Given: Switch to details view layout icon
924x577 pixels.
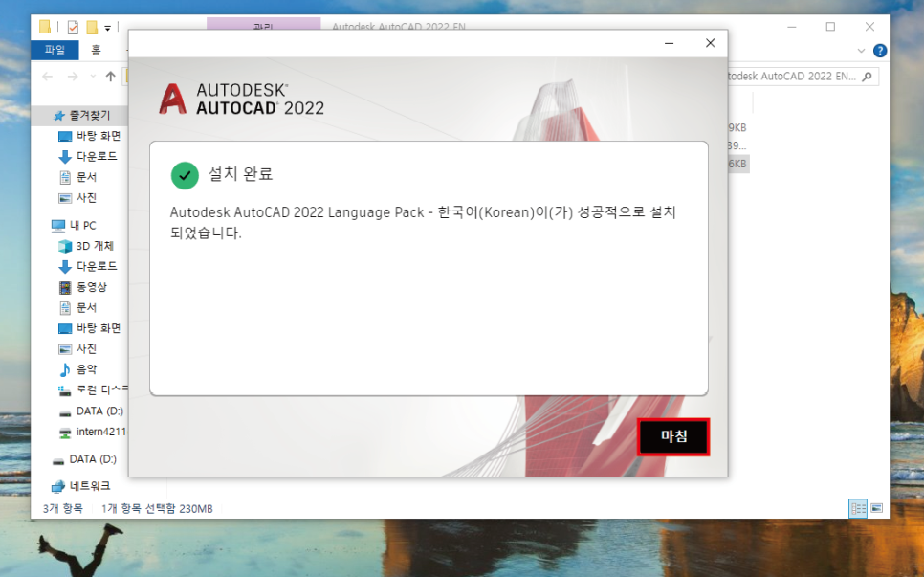Looking at the screenshot, I should pyautogui.click(x=858, y=508).
